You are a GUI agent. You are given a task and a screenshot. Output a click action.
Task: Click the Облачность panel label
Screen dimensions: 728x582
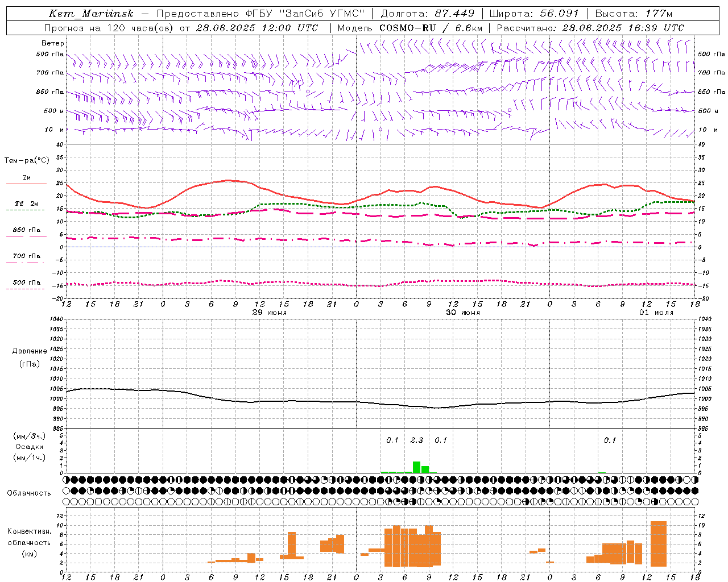coord(29,493)
